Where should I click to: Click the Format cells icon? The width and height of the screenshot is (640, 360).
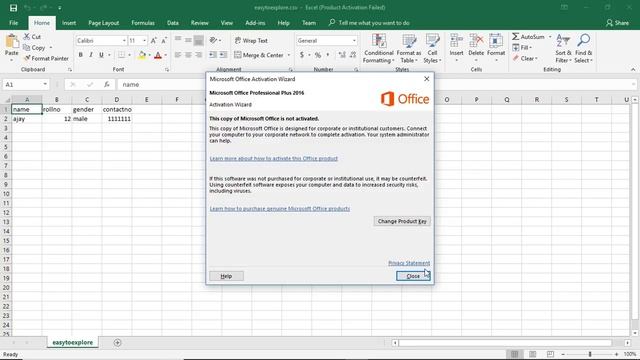tap(496, 41)
